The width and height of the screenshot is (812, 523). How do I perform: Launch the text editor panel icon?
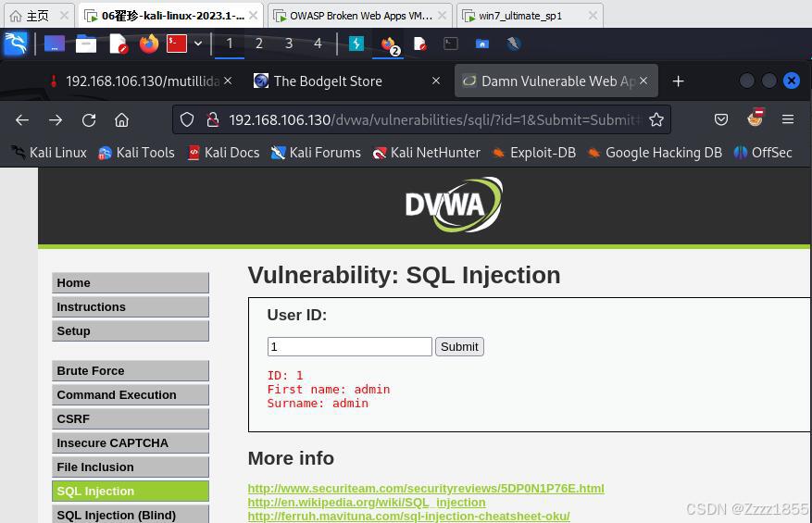coord(119,44)
